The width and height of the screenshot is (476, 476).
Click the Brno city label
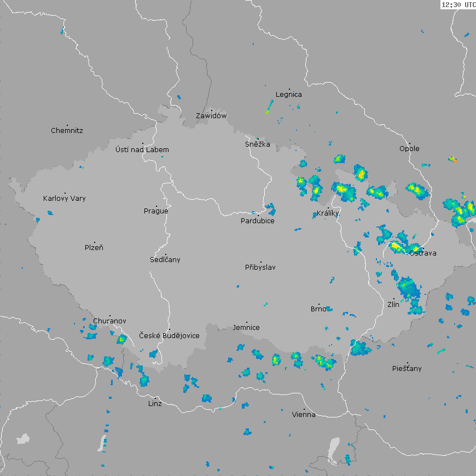[x=318, y=309]
